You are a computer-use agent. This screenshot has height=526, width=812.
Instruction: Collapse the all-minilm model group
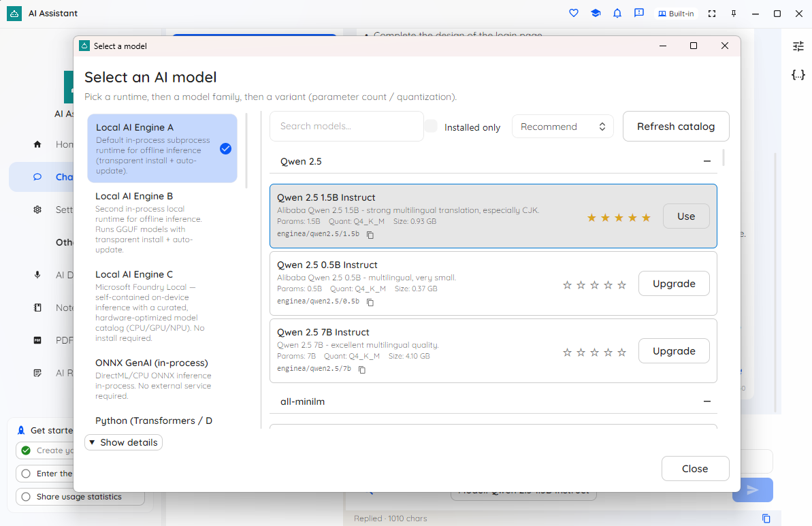tap(707, 401)
